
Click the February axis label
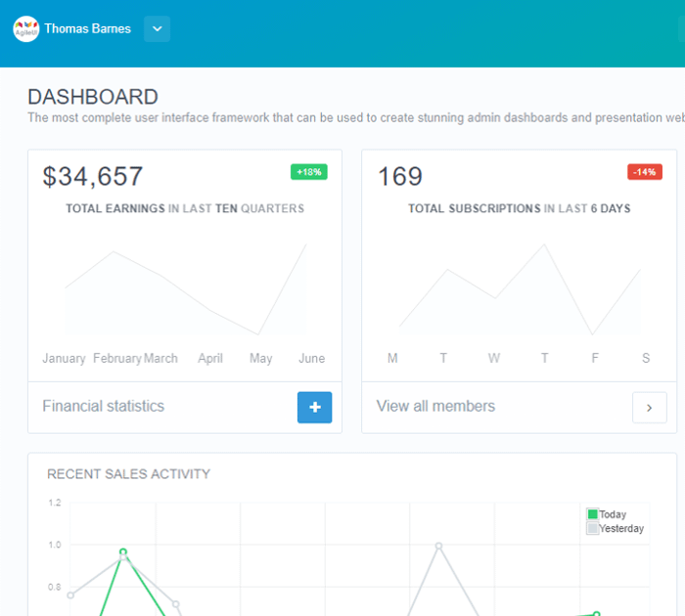click(x=117, y=359)
